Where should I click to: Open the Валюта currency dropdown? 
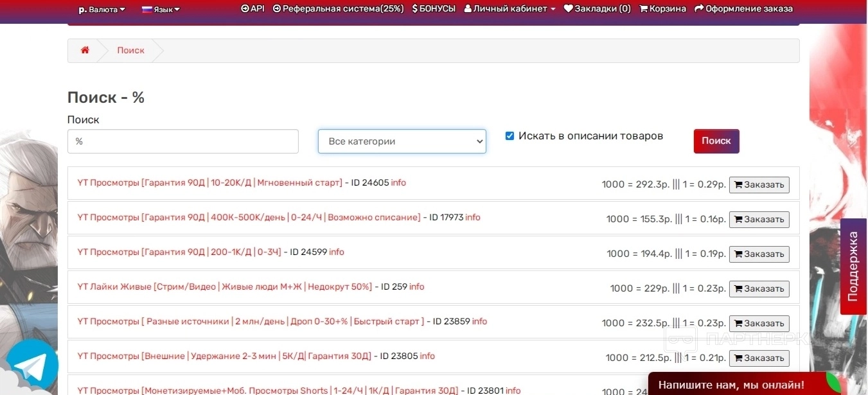coord(102,10)
